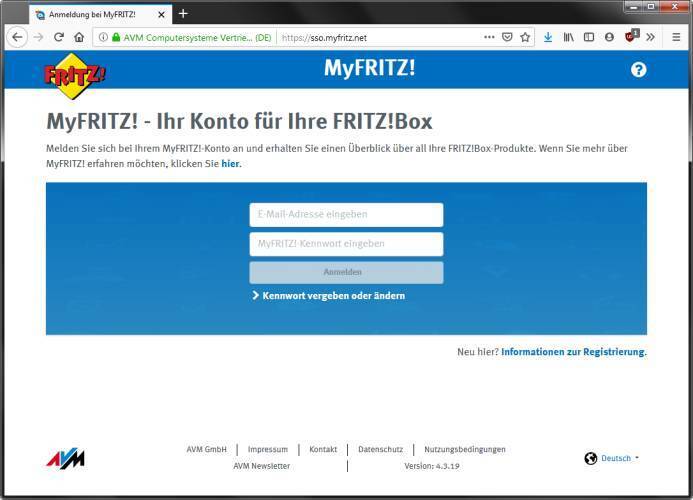The height and width of the screenshot is (500, 693).
Task: Click the green padlock security icon
Action: tap(116, 37)
